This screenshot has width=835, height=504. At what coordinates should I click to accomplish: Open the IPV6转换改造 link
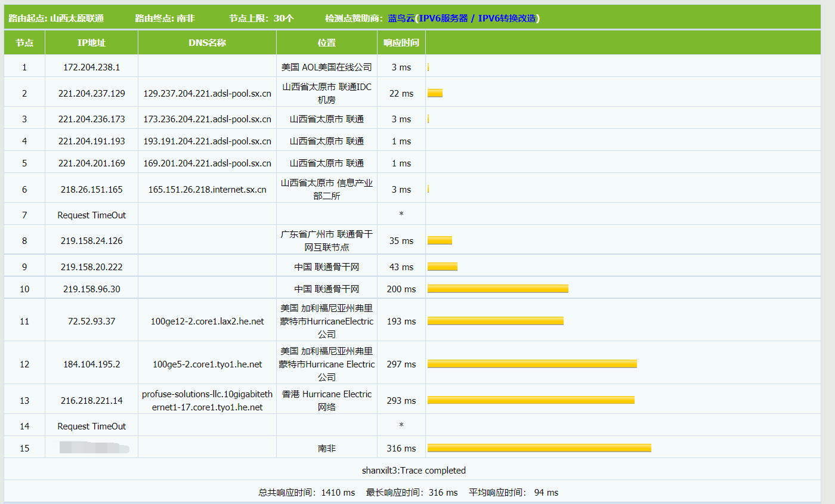tap(507, 18)
